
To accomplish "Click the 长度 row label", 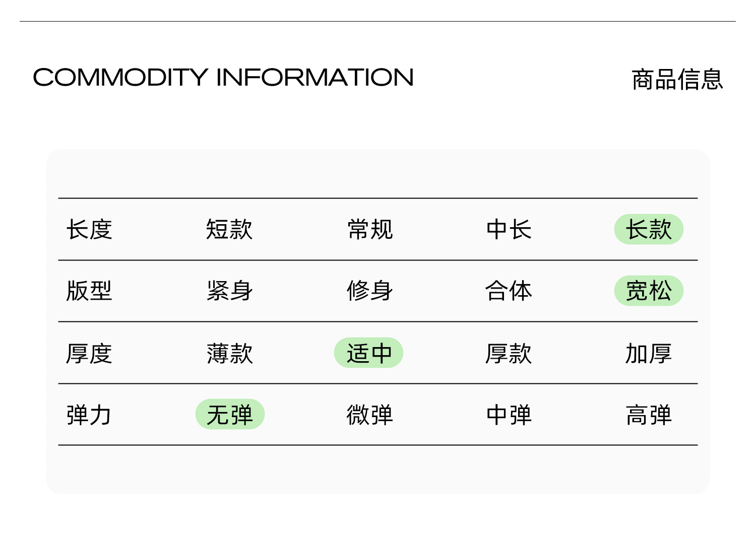I will (x=89, y=230).
